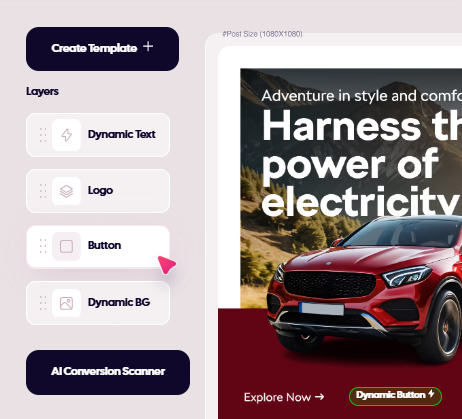Select the headline text Harness the power
This screenshot has height=419, width=462.
click(362, 163)
